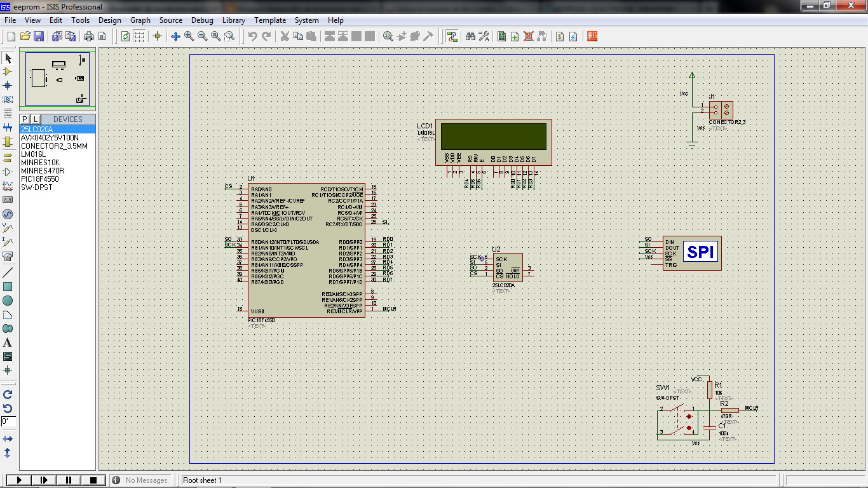Open the design in ARES

coord(592,36)
